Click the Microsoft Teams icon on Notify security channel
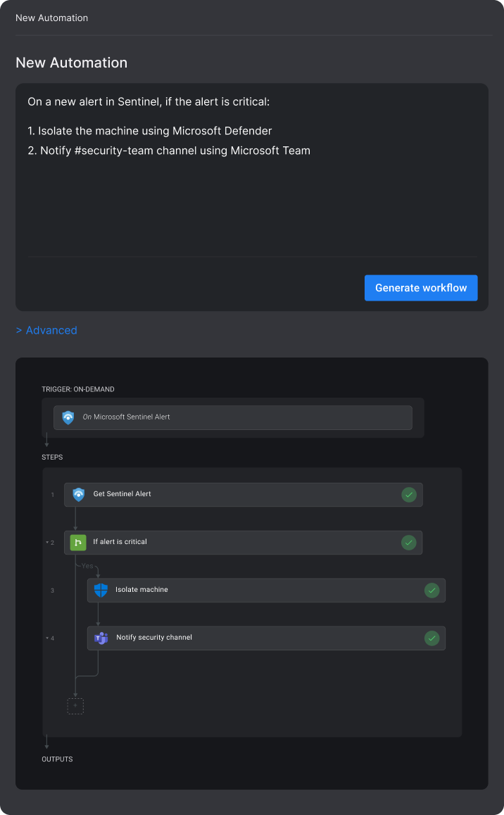Viewport: 504px width, 815px height. click(101, 638)
